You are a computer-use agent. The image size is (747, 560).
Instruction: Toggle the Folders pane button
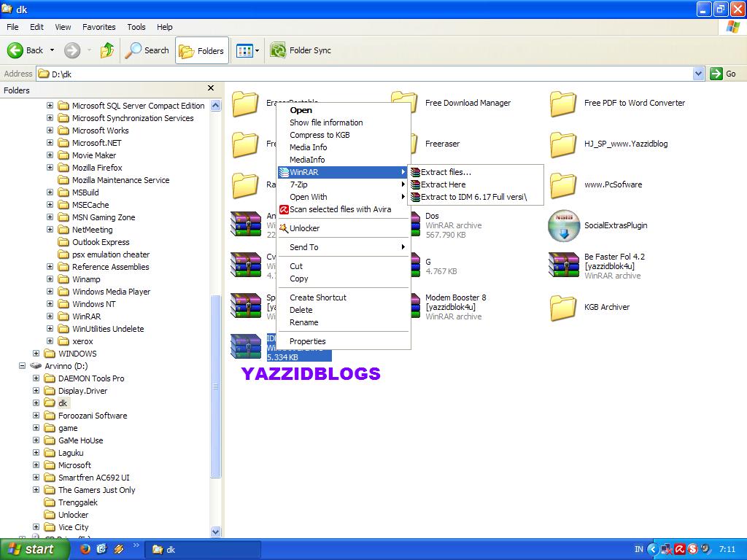[x=202, y=50]
